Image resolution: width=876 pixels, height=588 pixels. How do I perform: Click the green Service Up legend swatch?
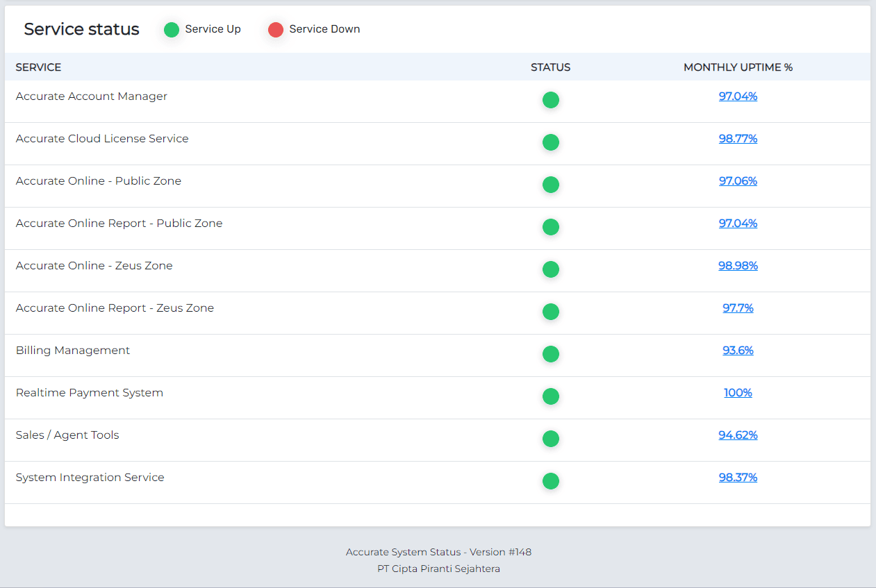(172, 30)
